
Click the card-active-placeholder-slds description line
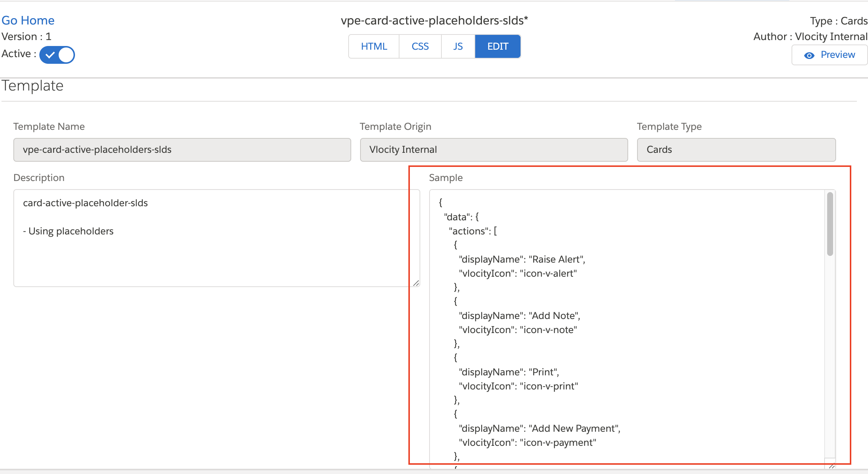[x=85, y=203]
